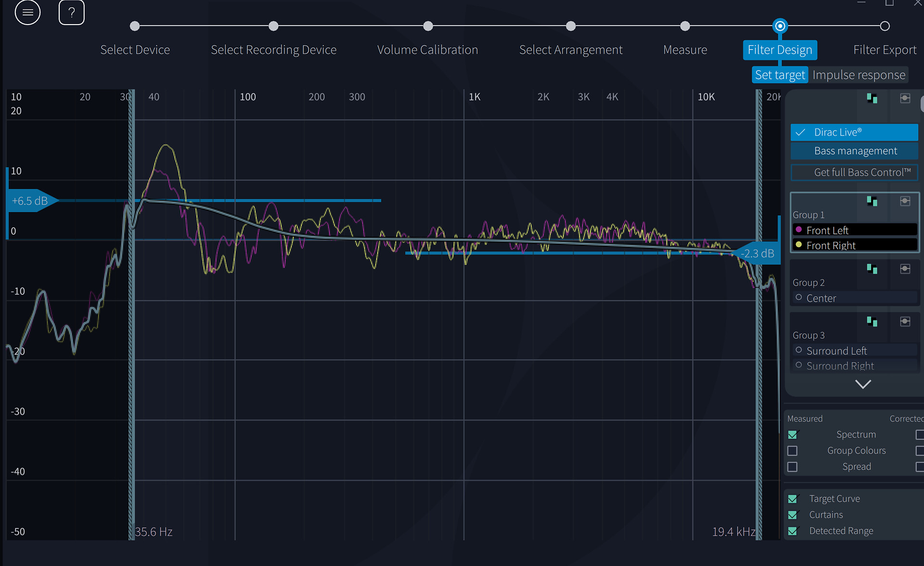
Task: Click the +6.5 dB target level handle
Action: tap(30, 201)
